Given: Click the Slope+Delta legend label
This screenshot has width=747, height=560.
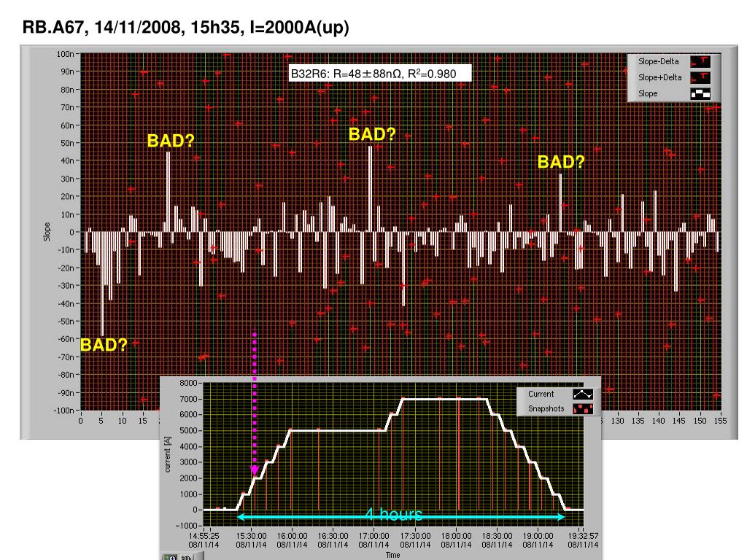Looking at the screenshot, I should (659, 77).
